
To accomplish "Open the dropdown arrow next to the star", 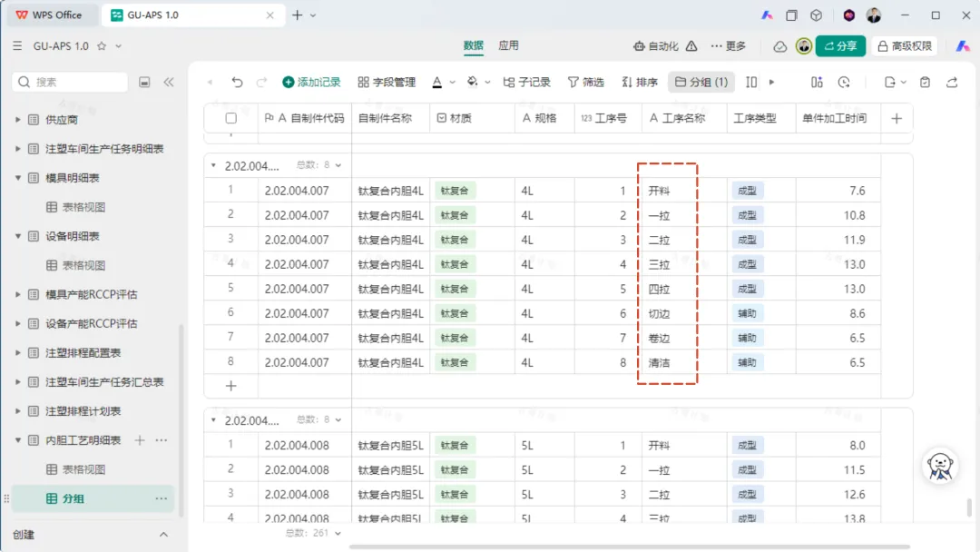I will pyautogui.click(x=118, y=46).
